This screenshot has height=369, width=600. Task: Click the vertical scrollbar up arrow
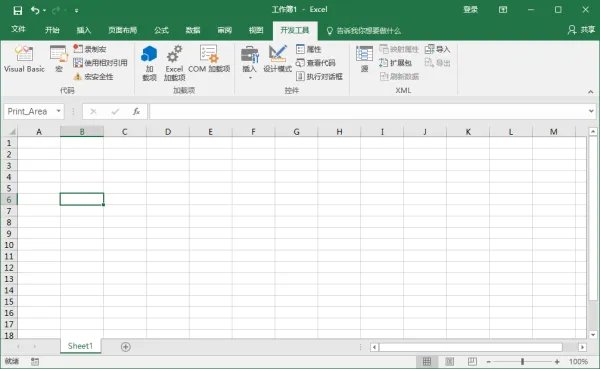(x=593, y=132)
